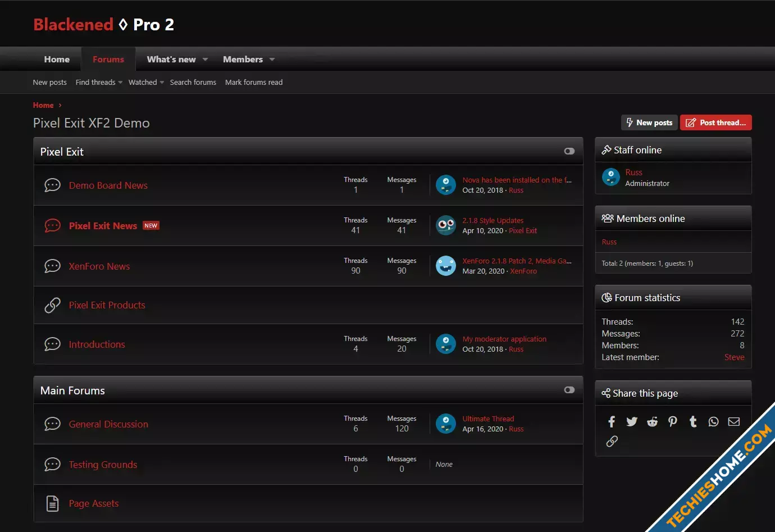The width and height of the screenshot is (775, 532).
Task: Open the Forum statistics heading
Action: click(x=647, y=298)
